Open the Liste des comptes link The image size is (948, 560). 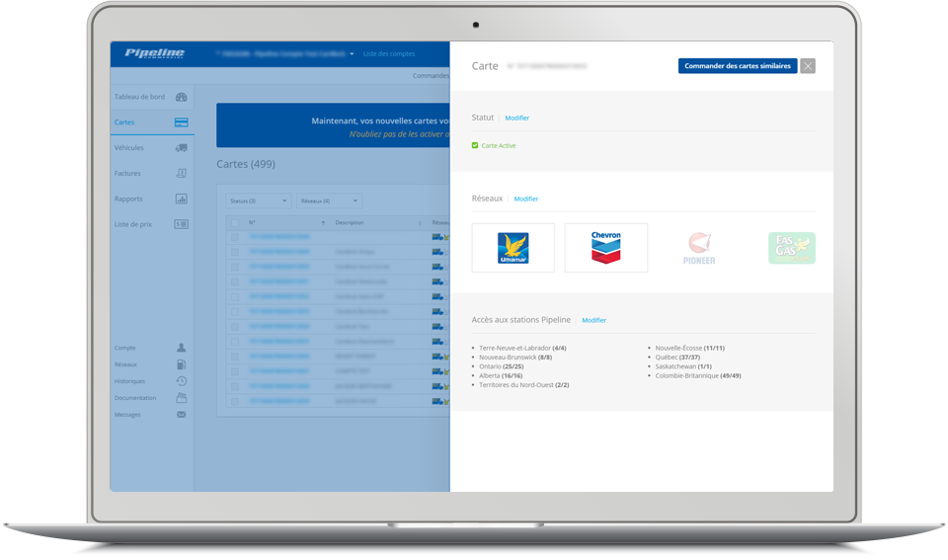pos(389,53)
